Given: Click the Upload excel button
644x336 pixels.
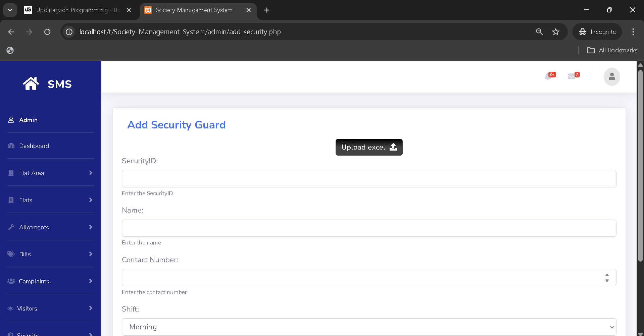Looking at the screenshot, I should point(369,147).
